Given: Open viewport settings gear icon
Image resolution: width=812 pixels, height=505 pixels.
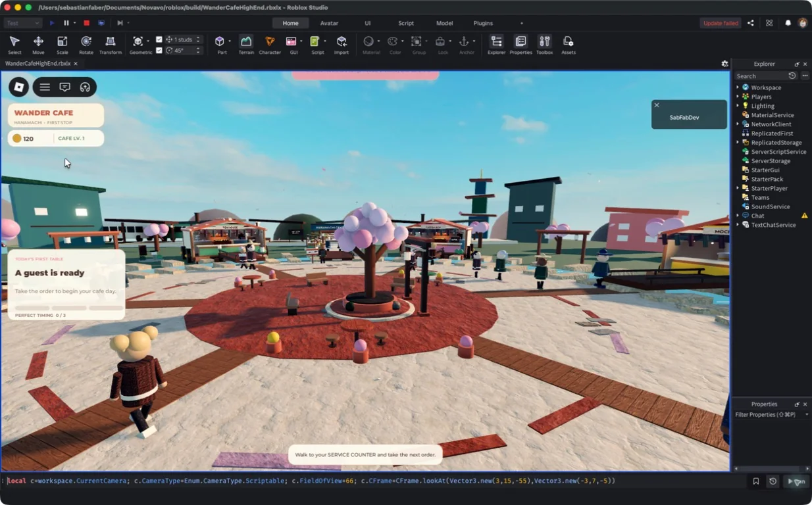Looking at the screenshot, I should point(724,64).
